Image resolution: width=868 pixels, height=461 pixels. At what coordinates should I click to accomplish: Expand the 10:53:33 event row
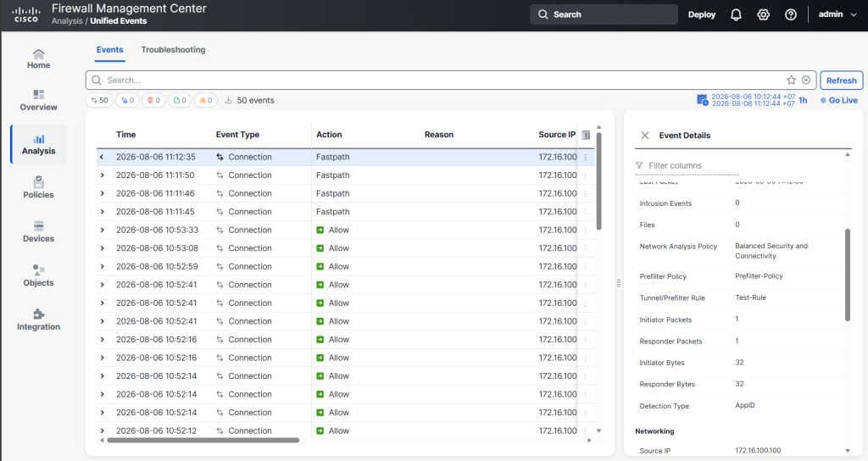102,230
